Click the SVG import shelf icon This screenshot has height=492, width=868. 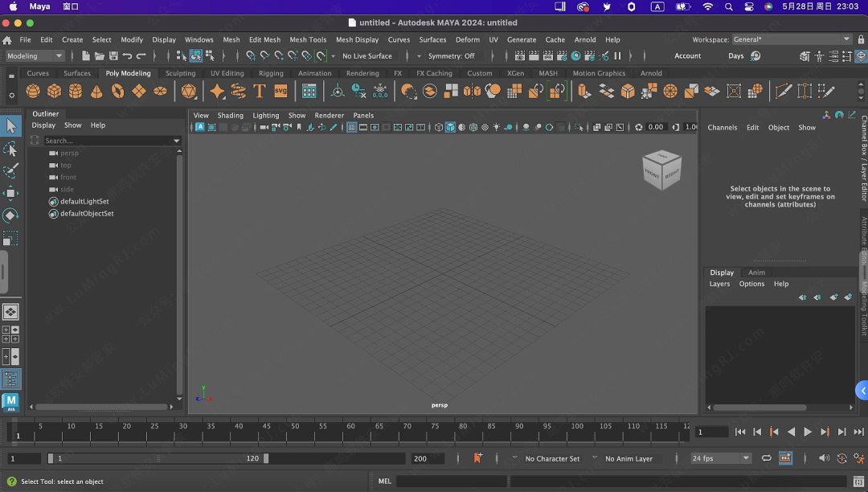pos(280,92)
